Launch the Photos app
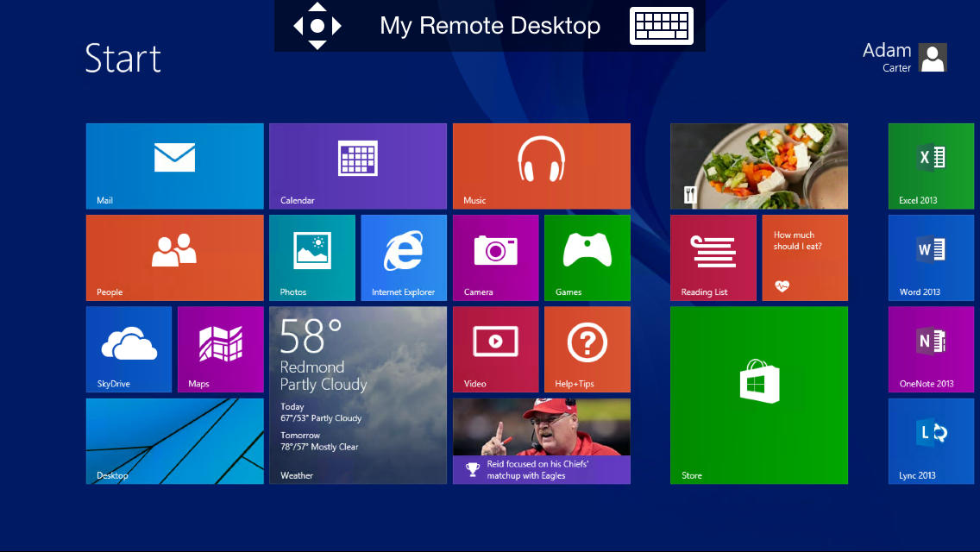 click(311, 258)
